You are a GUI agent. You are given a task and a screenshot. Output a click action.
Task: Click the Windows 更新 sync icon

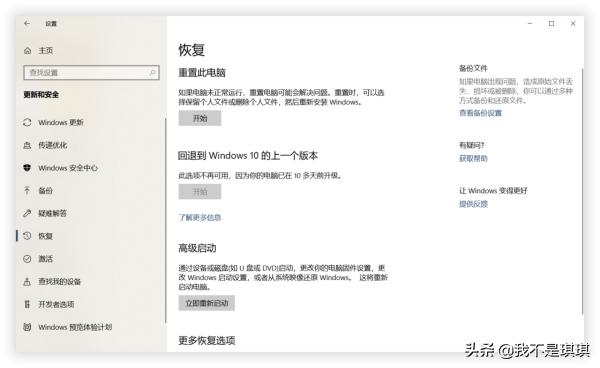click(x=27, y=122)
